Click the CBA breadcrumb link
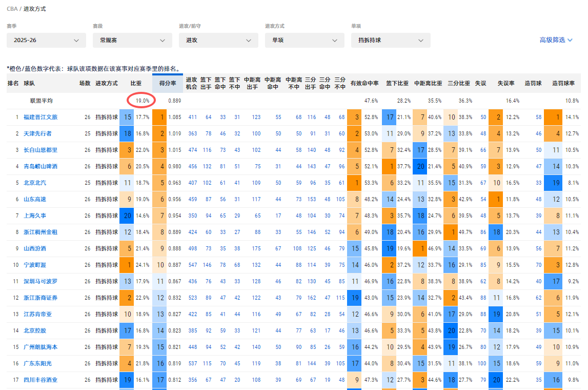This screenshot has width=588, height=390. click(x=12, y=9)
